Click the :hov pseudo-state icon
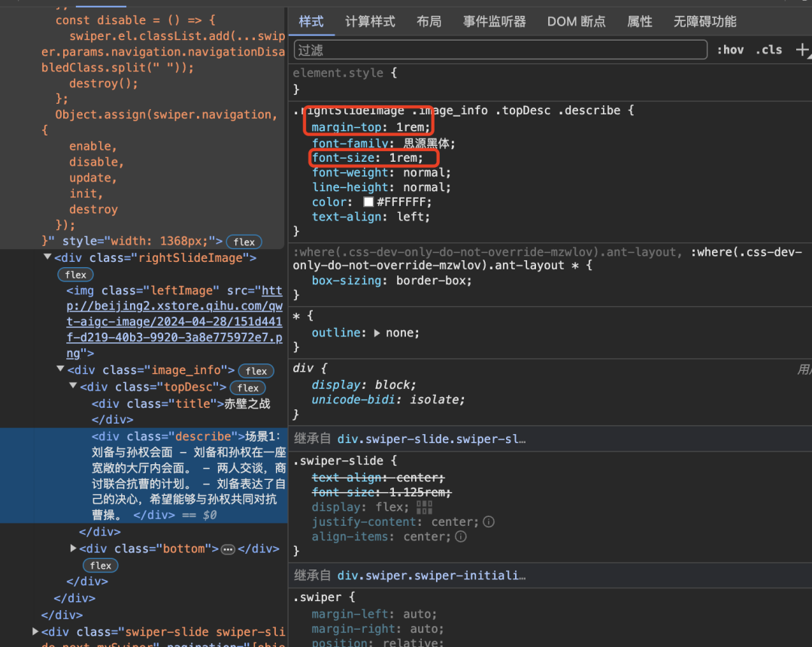The image size is (812, 647). [x=730, y=49]
